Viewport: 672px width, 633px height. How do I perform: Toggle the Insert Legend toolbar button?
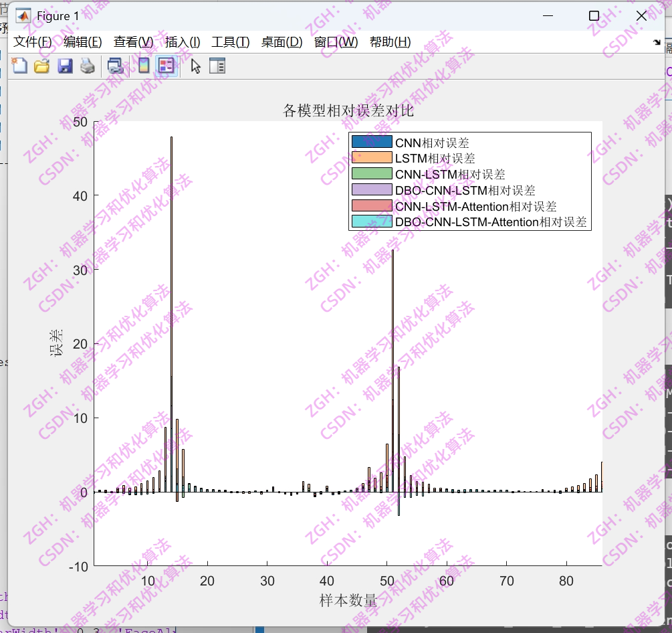point(166,66)
